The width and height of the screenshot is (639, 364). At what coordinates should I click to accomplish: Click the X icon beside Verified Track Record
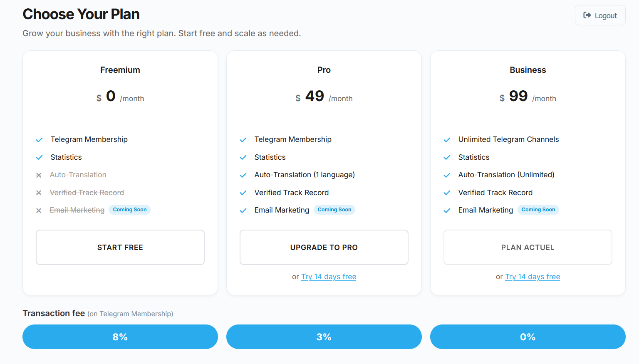[x=39, y=193]
